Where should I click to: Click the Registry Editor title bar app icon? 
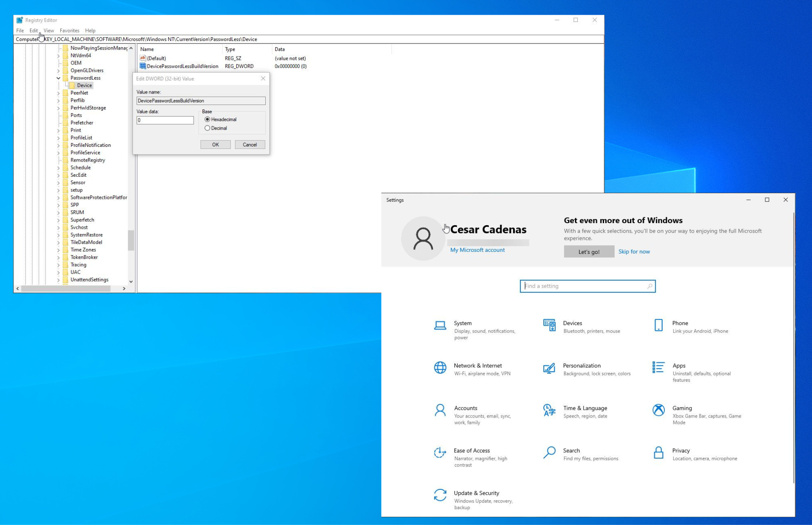click(20, 20)
